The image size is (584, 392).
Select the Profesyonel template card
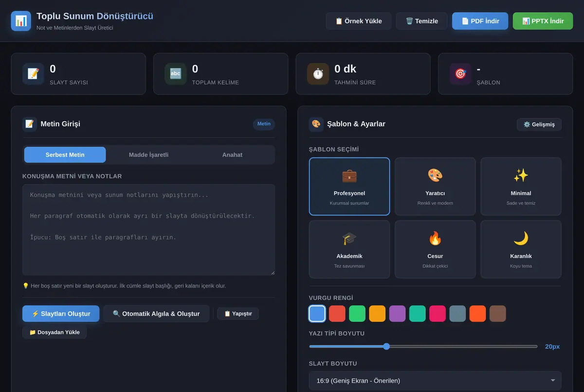[349, 186]
